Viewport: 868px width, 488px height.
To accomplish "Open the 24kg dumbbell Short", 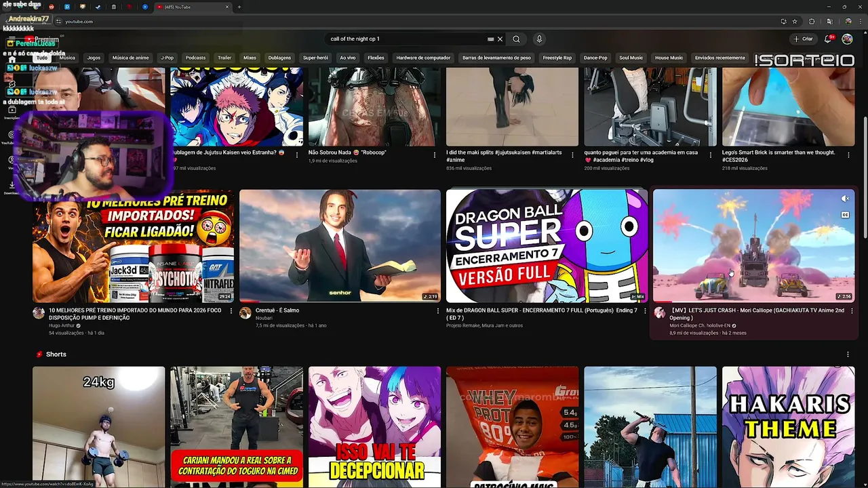I will click(x=99, y=427).
